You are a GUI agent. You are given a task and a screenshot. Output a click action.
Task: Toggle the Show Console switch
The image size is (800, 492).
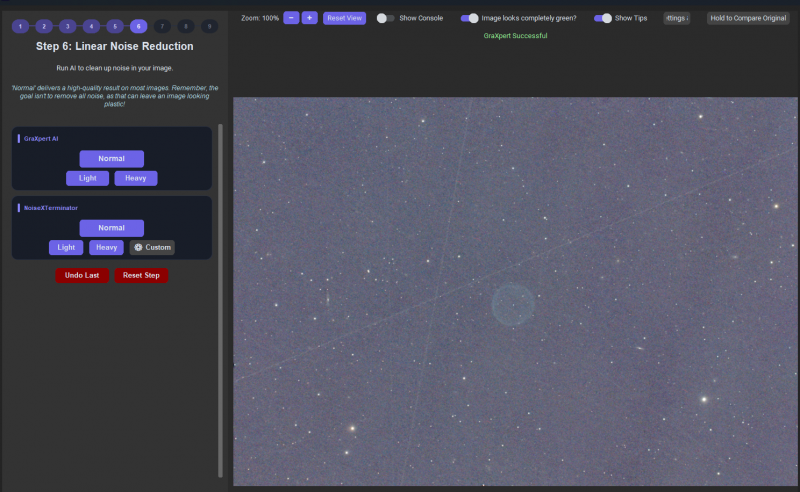385,18
